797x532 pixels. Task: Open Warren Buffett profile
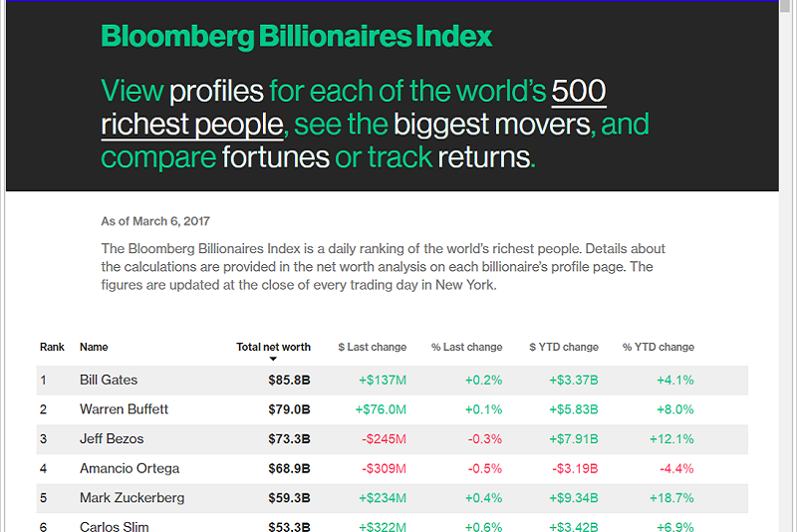click(x=124, y=409)
